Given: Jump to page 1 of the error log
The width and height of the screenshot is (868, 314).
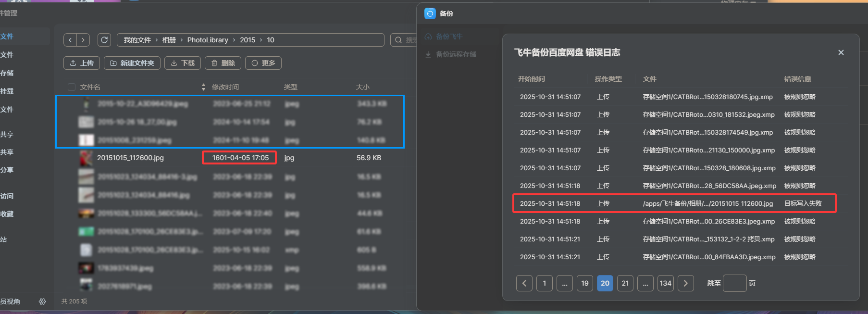Looking at the screenshot, I should point(545,283).
